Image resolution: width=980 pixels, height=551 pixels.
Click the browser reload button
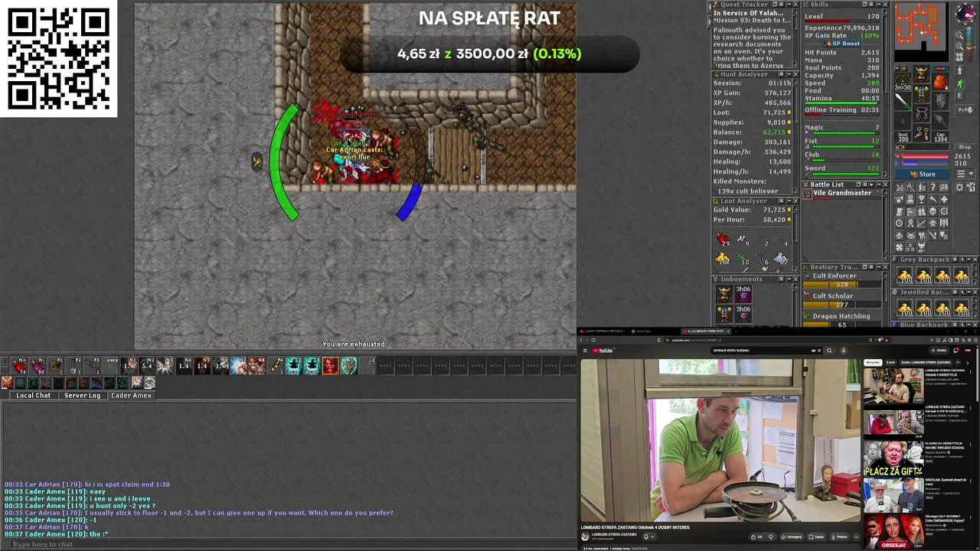coord(593,340)
